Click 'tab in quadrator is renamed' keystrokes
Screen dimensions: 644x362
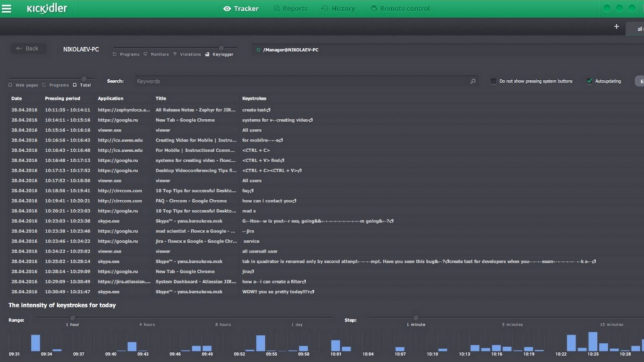pos(419,261)
